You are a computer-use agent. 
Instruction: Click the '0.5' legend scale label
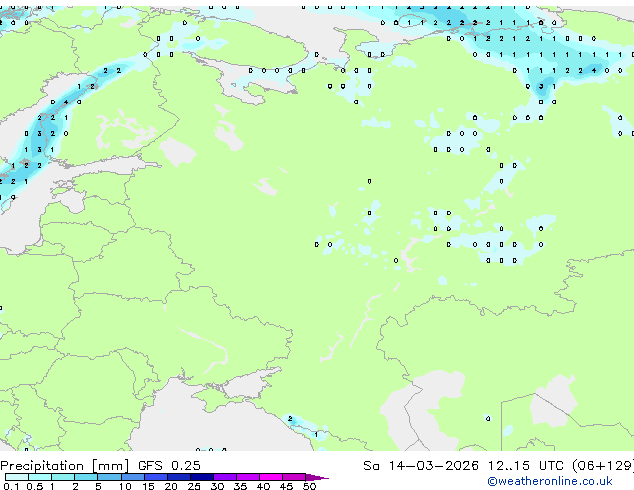point(34,486)
